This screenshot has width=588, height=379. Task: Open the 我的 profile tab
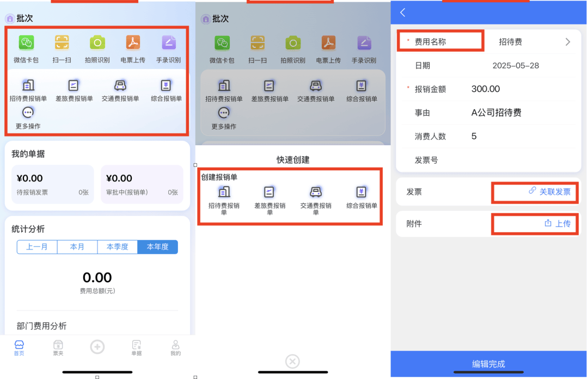175,347
